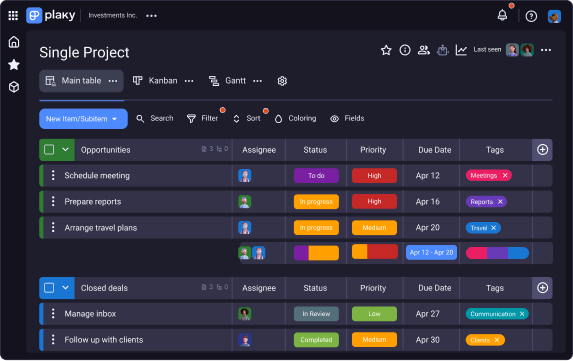Open board info icon

click(x=405, y=50)
